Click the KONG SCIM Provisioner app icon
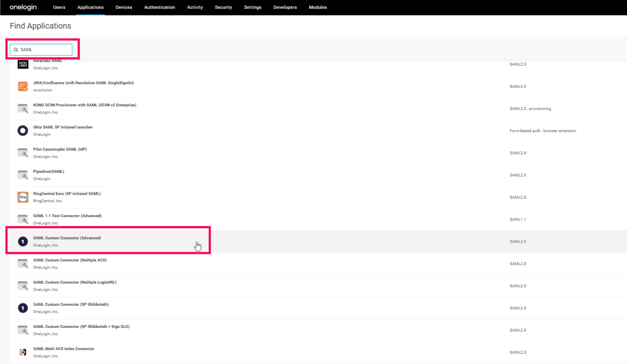The width and height of the screenshot is (627, 364). click(x=23, y=109)
